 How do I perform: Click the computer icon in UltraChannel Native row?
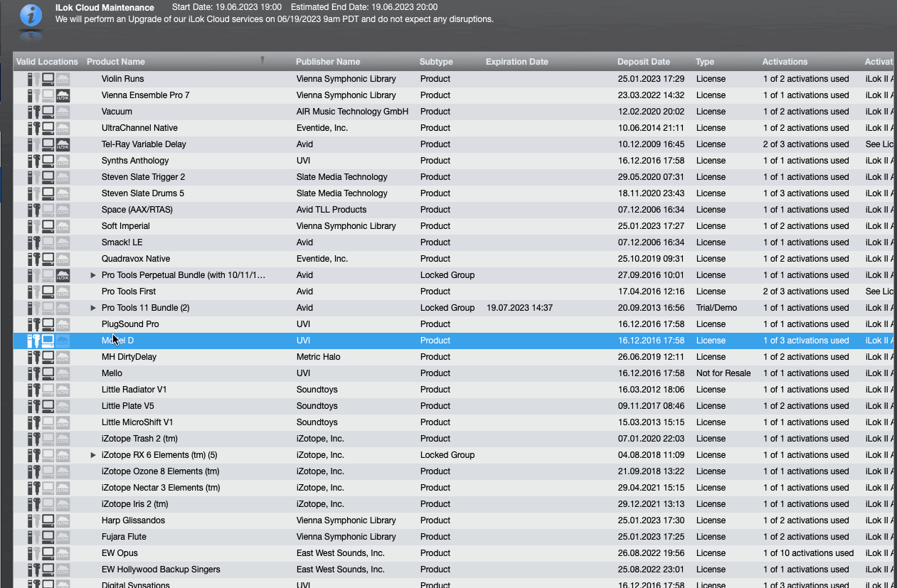48,128
